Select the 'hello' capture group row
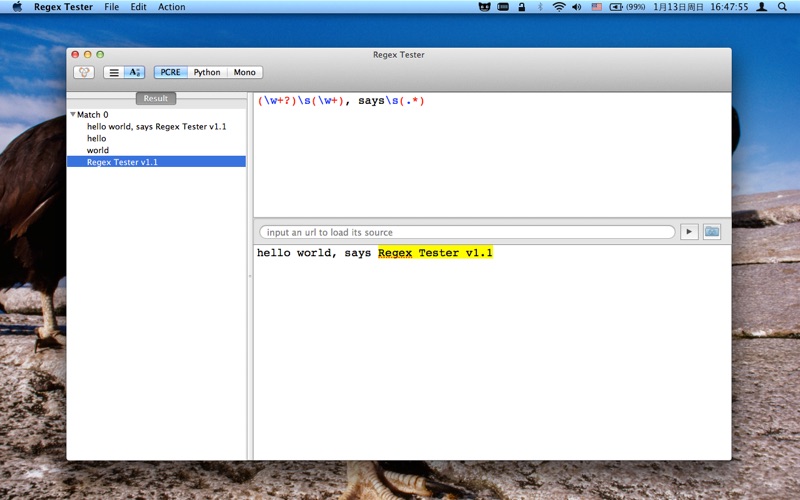Image resolution: width=800 pixels, height=500 pixels. tap(156, 138)
